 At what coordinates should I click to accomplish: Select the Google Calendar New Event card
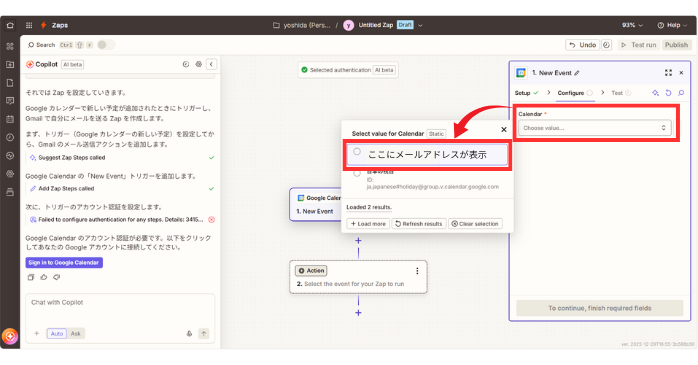click(315, 205)
